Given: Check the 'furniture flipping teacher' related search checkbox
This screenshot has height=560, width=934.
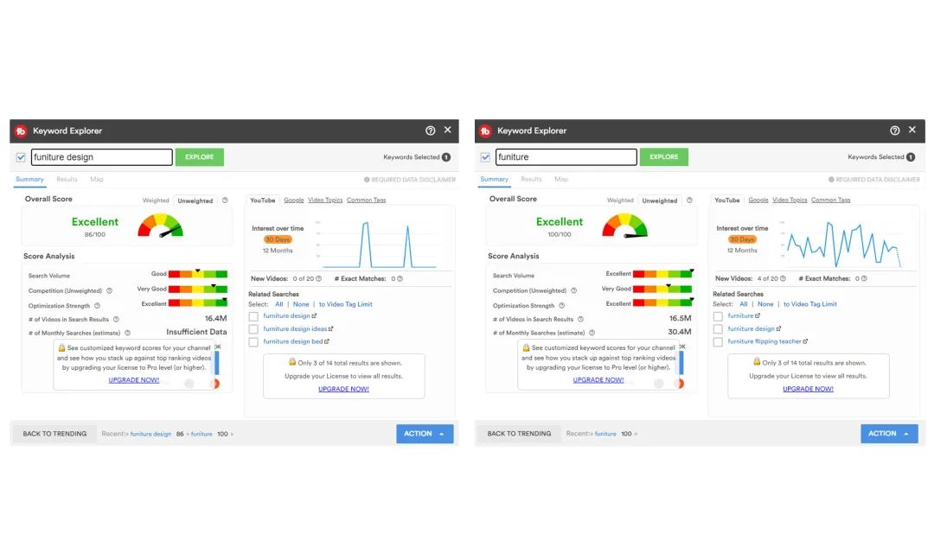Looking at the screenshot, I should point(718,342).
